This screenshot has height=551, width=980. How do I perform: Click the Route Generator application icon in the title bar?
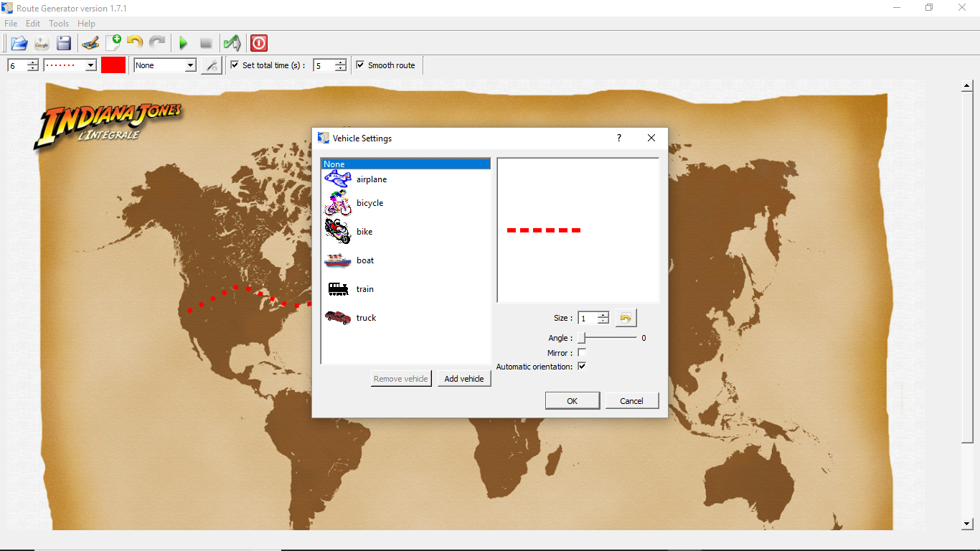point(8,8)
